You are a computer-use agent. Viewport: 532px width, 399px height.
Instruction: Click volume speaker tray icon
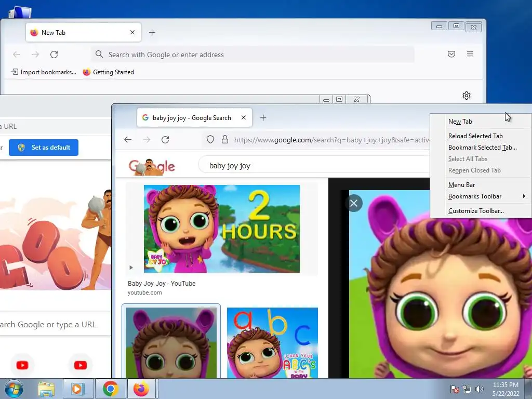(480, 390)
